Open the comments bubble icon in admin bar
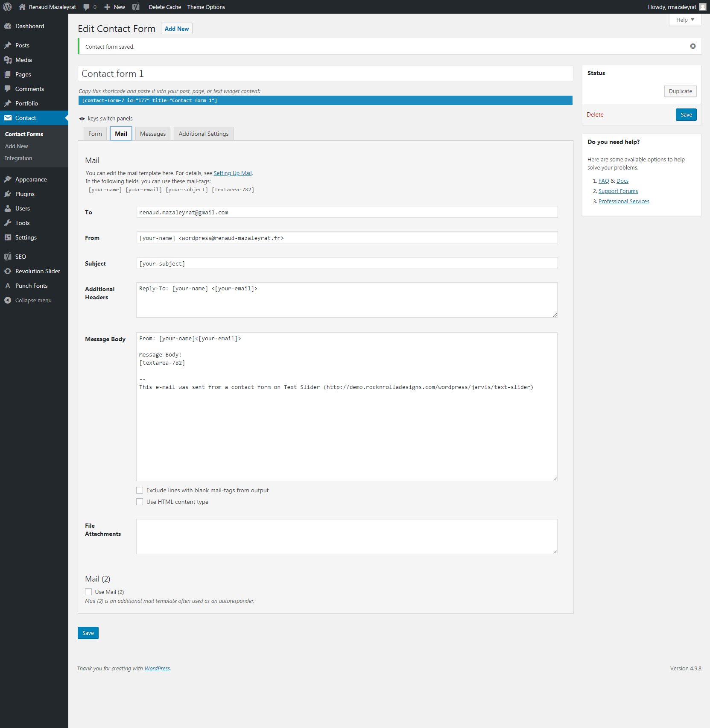 [x=87, y=7]
